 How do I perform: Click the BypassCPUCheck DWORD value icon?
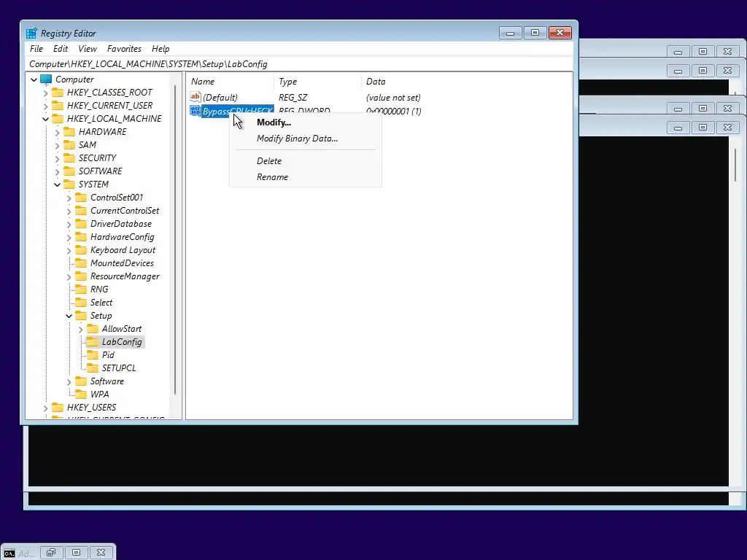[x=196, y=111]
